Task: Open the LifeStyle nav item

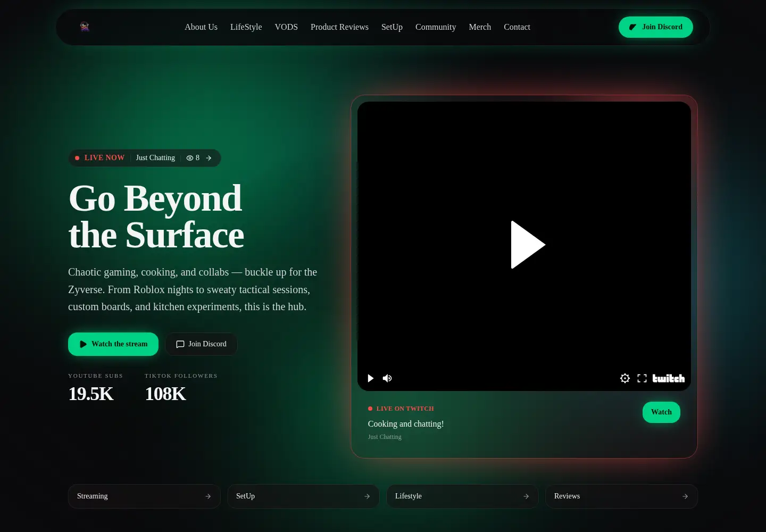Action: (x=246, y=27)
